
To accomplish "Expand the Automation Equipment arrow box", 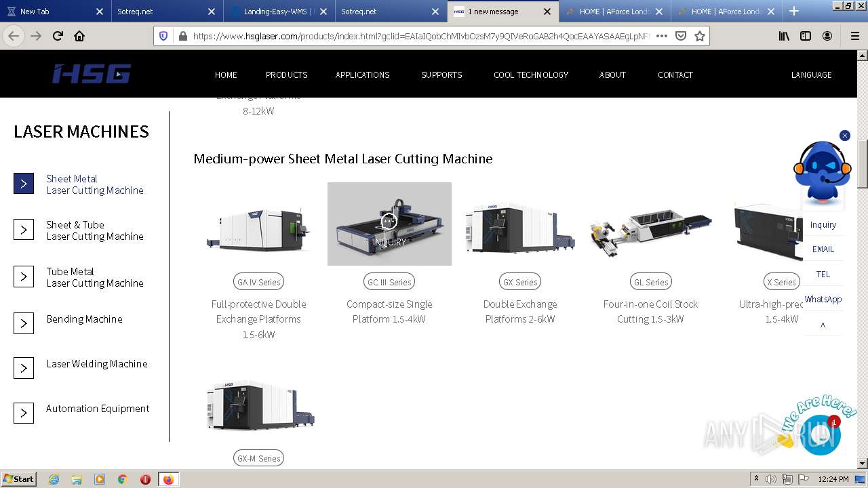I will (x=24, y=413).
